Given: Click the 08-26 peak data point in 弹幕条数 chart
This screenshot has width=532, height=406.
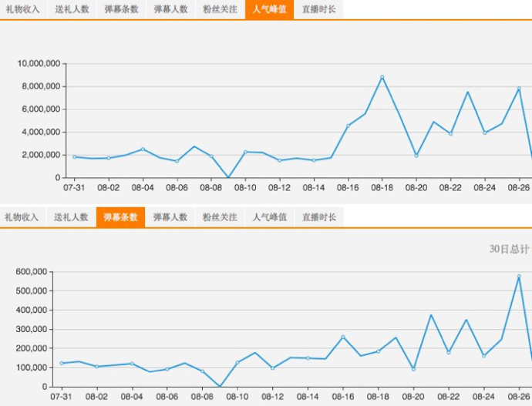Looking at the screenshot, I should pos(519,277).
